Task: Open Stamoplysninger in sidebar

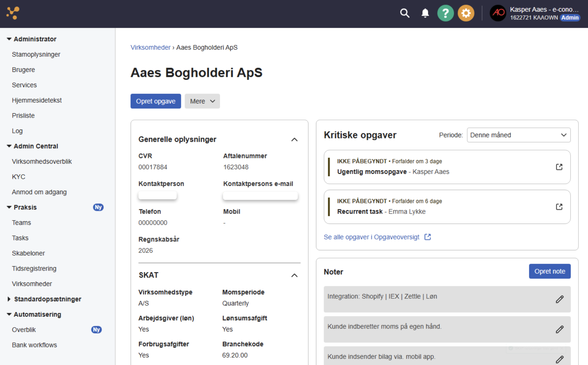Action: coord(36,54)
